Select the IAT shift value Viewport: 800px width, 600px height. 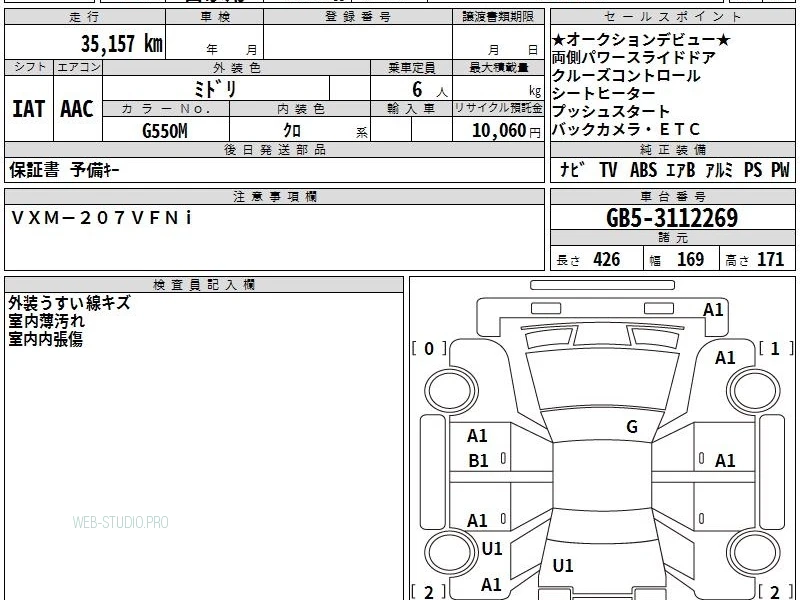click(29, 109)
